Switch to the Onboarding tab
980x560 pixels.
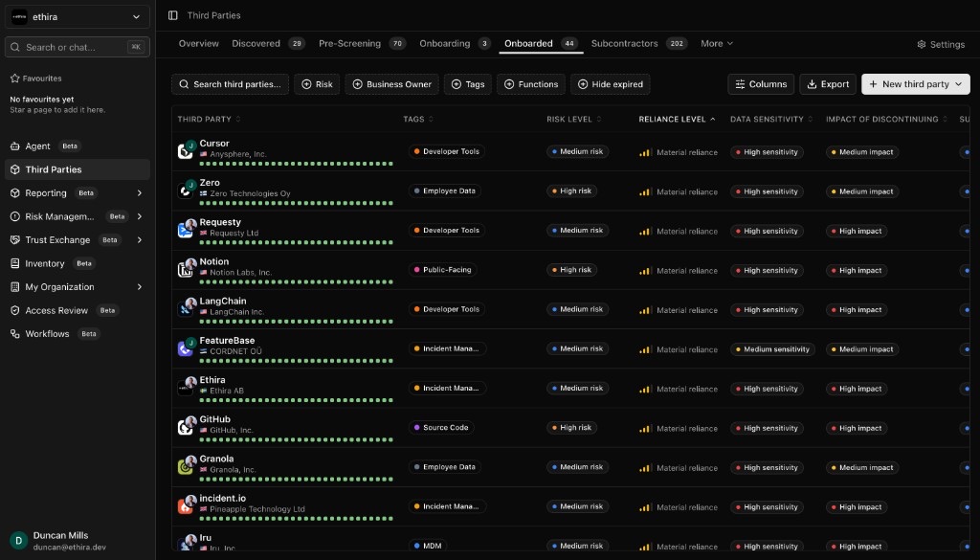coord(455,44)
